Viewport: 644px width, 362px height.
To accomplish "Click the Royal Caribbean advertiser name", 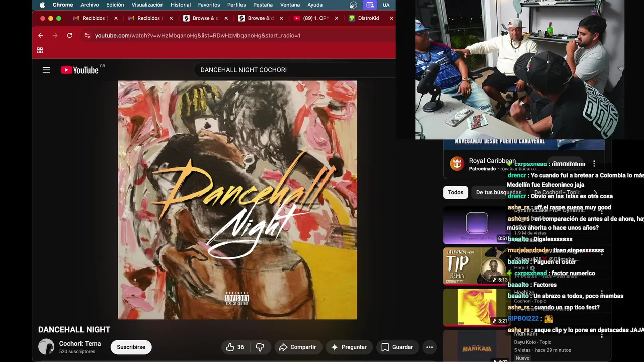I will tap(492, 161).
